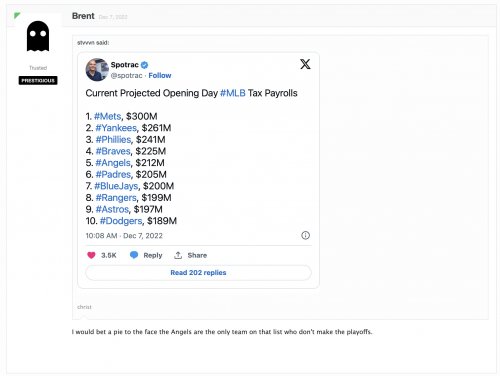Click Brent's ghost avatar
This screenshot has height=376, width=500.
click(38, 36)
